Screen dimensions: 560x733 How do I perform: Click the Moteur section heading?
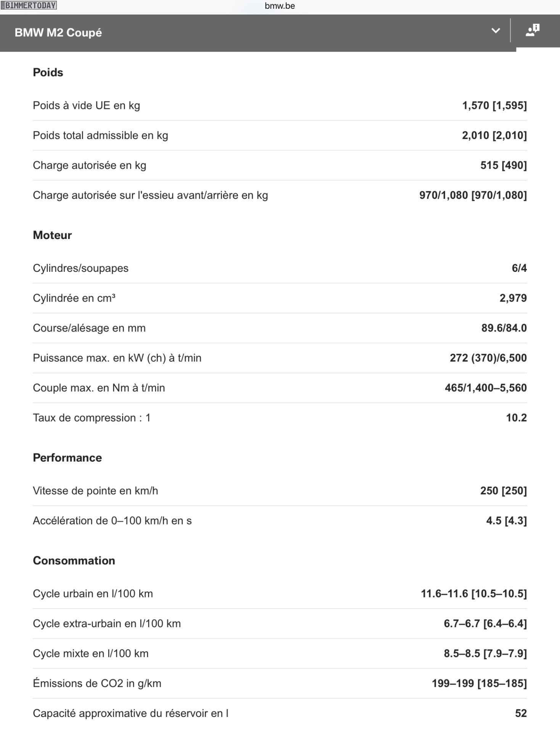pyautogui.click(x=52, y=235)
